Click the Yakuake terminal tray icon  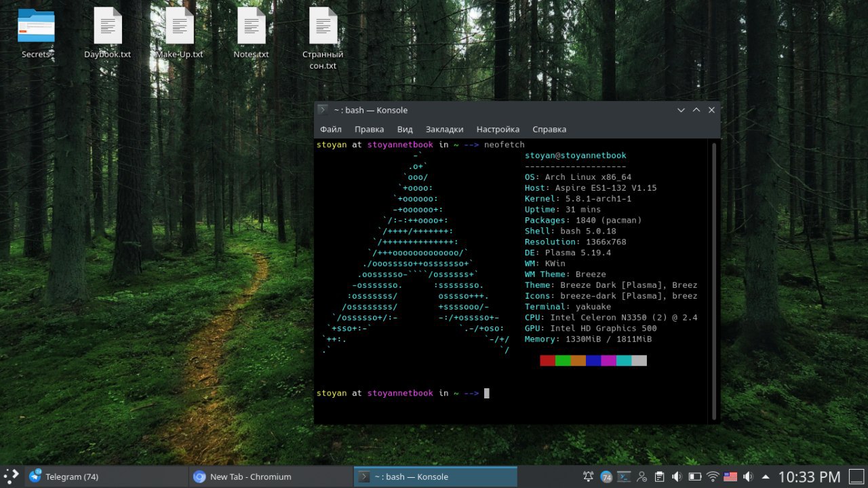624,476
